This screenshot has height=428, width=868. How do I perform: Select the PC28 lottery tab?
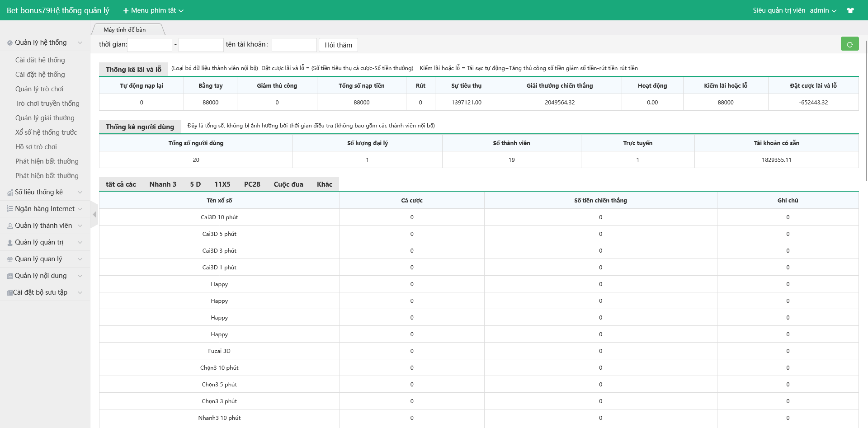[x=252, y=184]
